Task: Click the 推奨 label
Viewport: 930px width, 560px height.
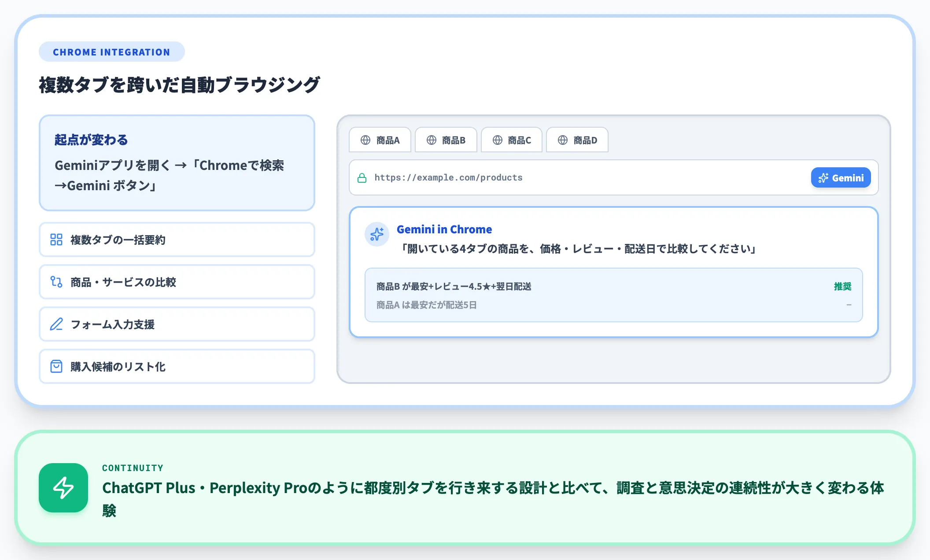Action: click(x=843, y=287)
